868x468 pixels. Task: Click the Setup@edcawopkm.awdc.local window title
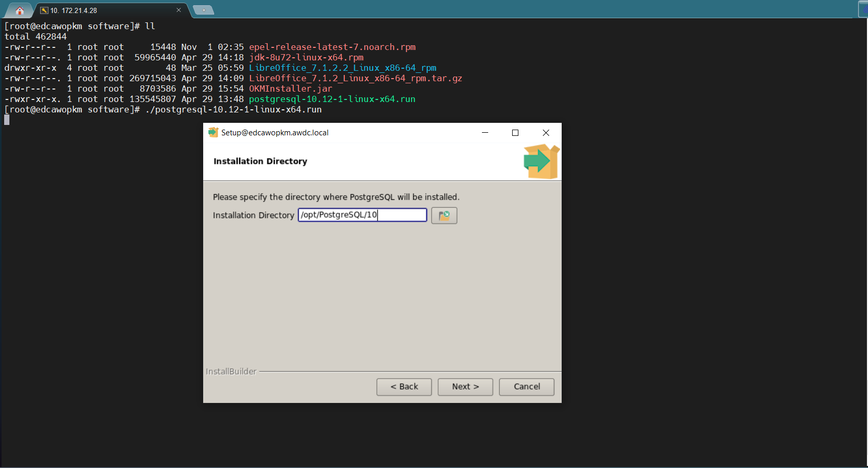pyautogui.click(x=275, y=133)
